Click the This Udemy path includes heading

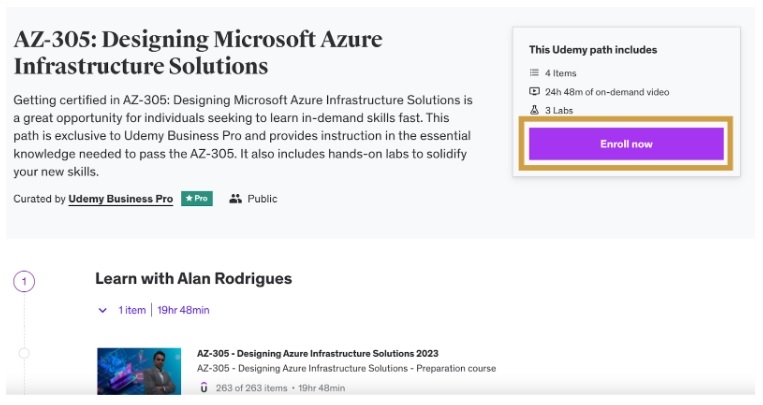(x=593, y=50)
